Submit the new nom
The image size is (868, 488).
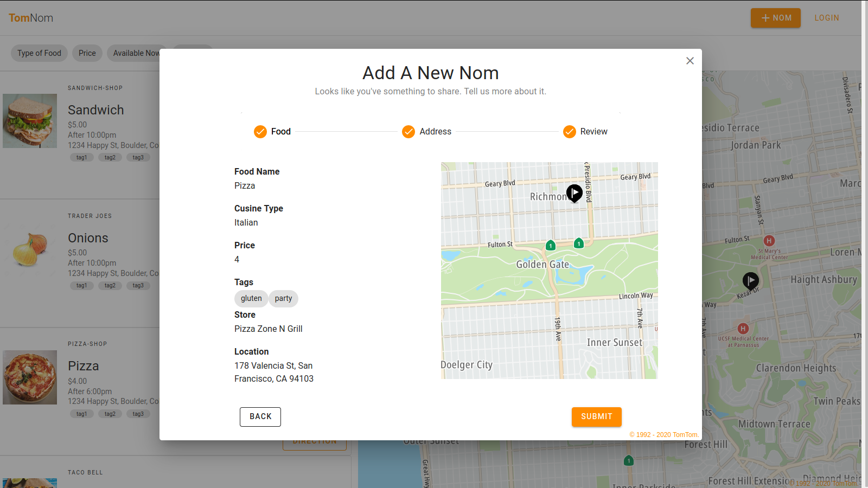point(597,417)
